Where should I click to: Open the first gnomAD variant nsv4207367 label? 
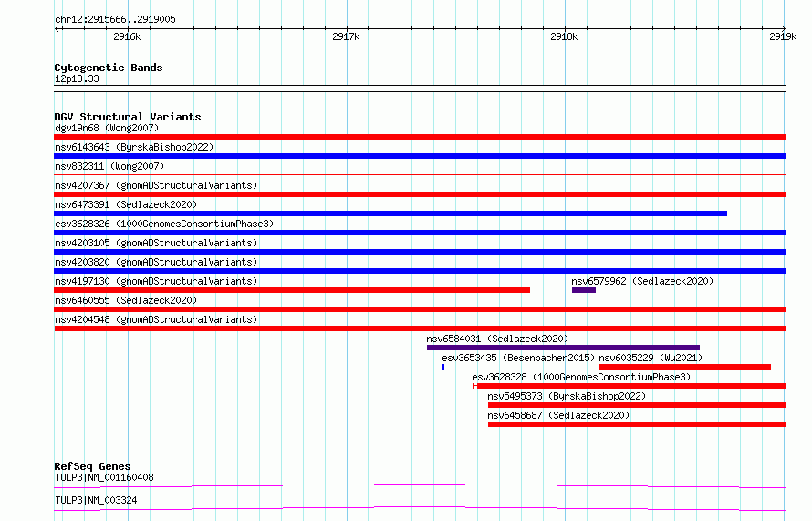156,185
